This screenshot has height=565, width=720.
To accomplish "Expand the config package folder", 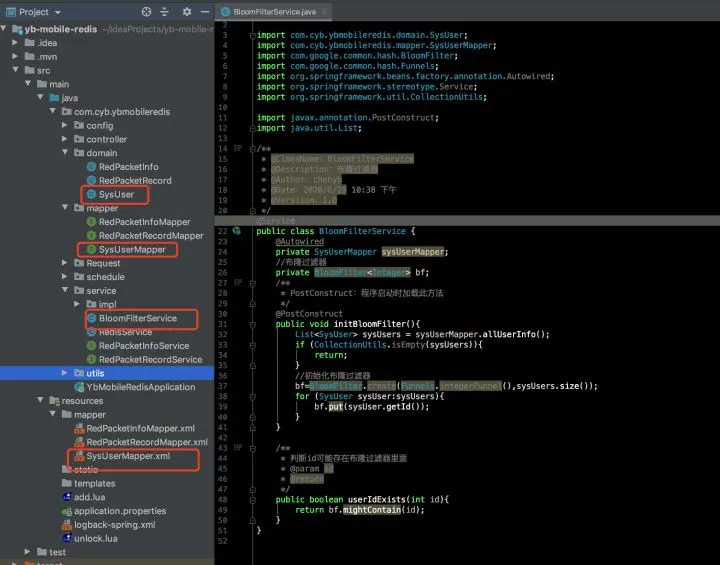I will [x=65, y=126].
